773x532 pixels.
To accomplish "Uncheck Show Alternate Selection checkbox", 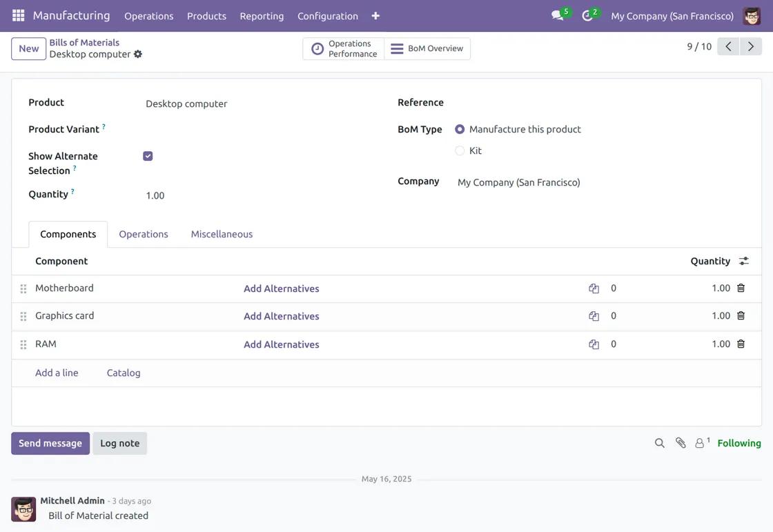I will coord(148,157).
